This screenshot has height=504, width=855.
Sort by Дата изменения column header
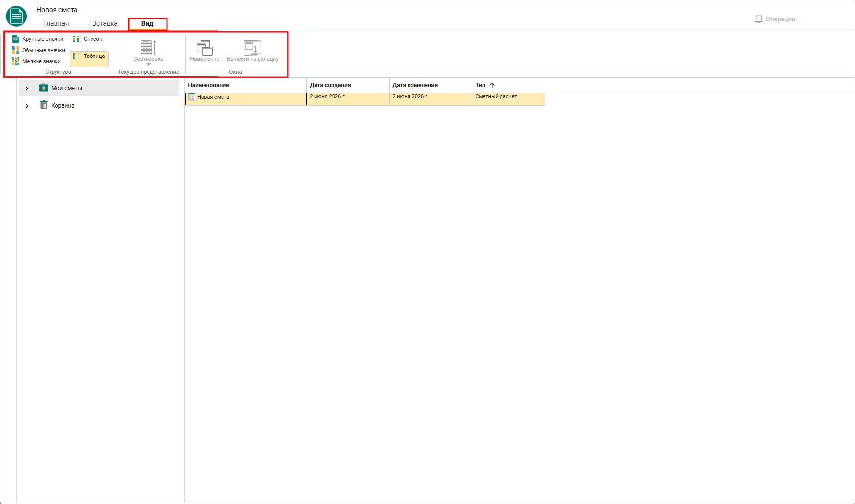click(431, 85)
